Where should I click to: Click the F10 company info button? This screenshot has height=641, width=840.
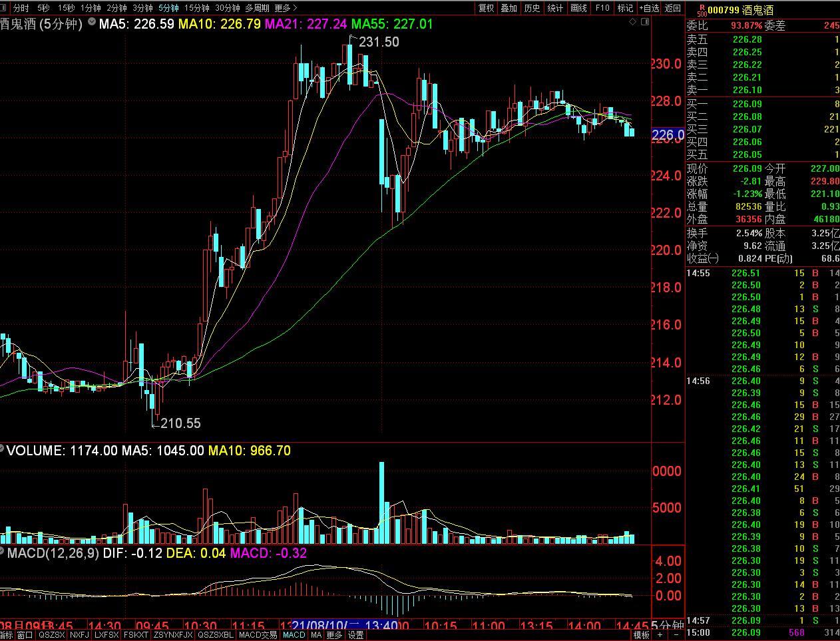tap(602, 8)
